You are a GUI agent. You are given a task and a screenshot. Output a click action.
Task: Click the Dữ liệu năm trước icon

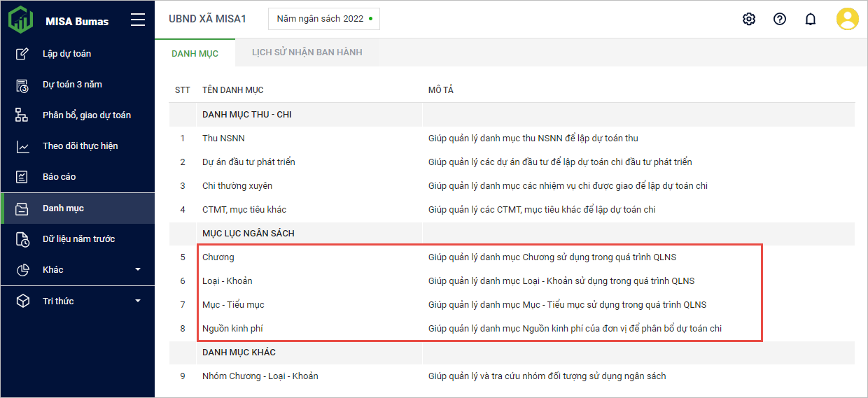[x=22, y=239]
